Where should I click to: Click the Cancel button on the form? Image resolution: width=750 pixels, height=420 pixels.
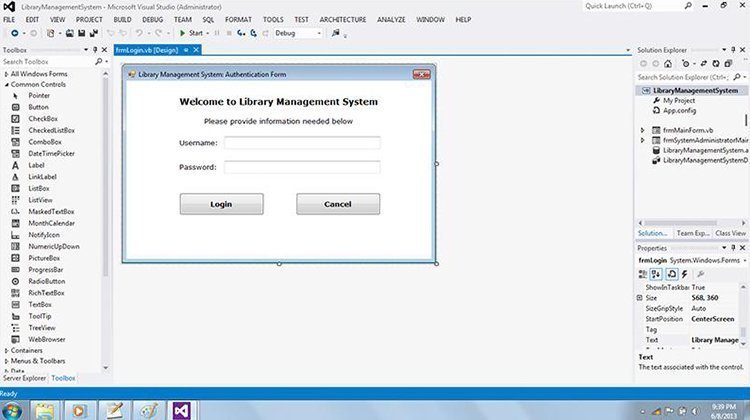[338, 204]
